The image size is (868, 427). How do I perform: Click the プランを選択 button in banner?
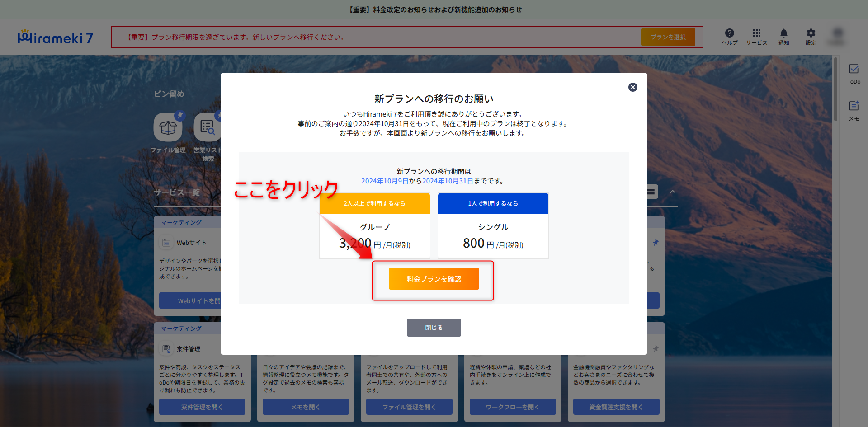coord(668,37)
